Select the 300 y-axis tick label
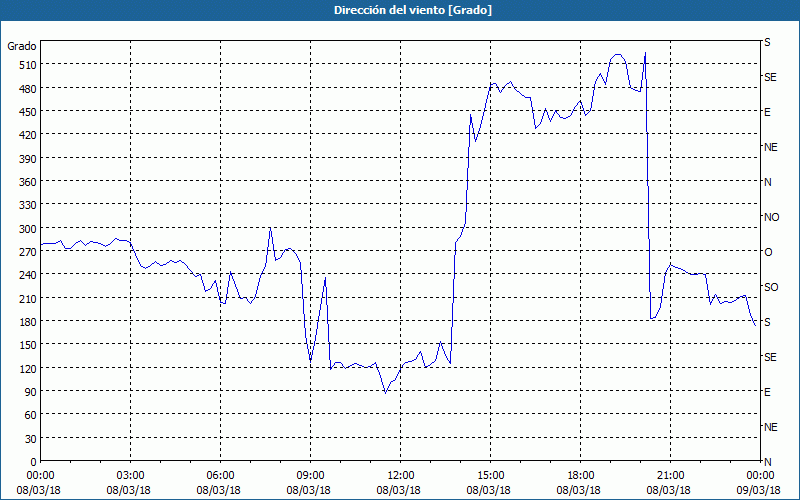 tap(28, 229)
